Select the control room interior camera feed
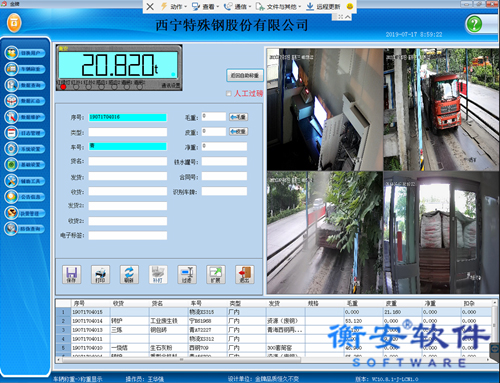 coord(325,110)
